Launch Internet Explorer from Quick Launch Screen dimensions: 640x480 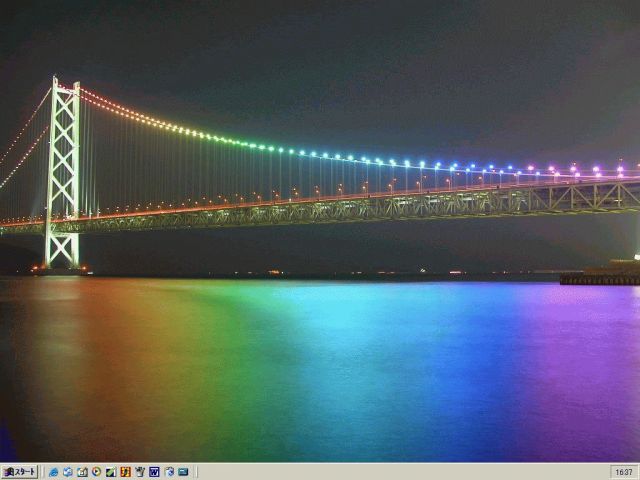pyautogui.click(x=54, y=472)
